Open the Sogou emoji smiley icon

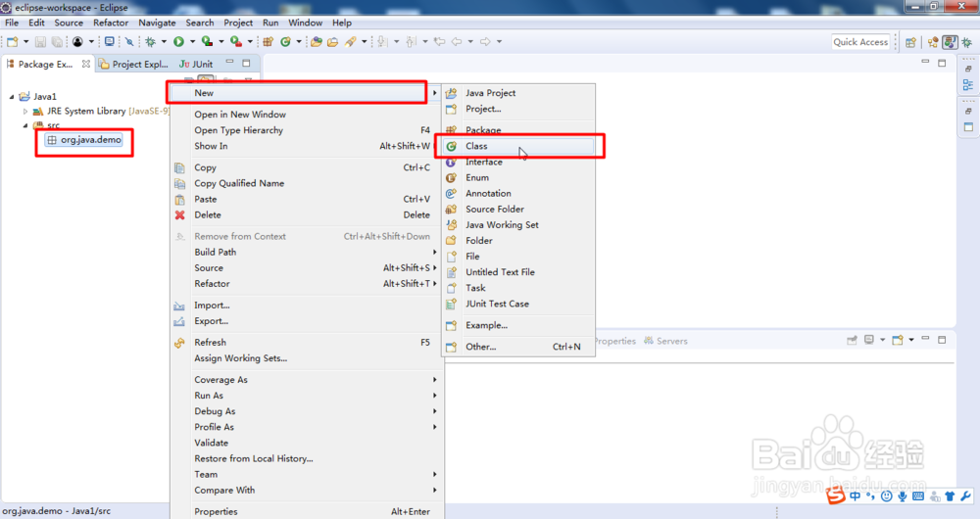tap(886, 496)
